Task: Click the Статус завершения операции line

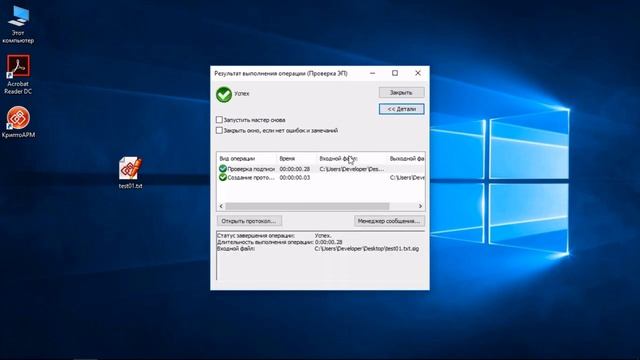Action: pos(274,236)
